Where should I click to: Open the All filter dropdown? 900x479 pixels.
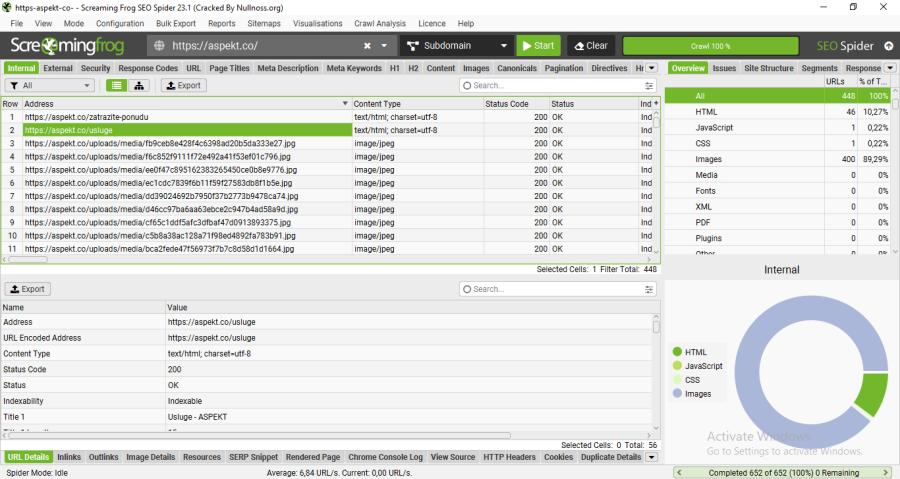(49, 85)
